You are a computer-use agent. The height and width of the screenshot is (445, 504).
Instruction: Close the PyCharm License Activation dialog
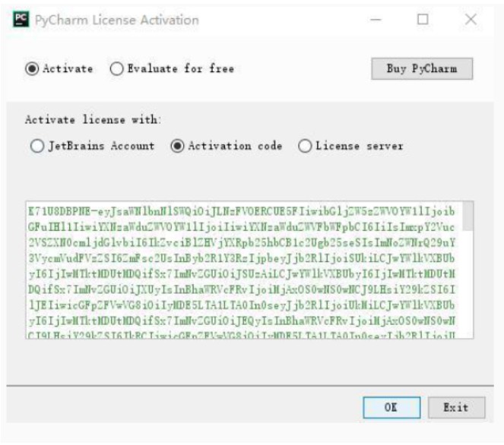point(471,20)
